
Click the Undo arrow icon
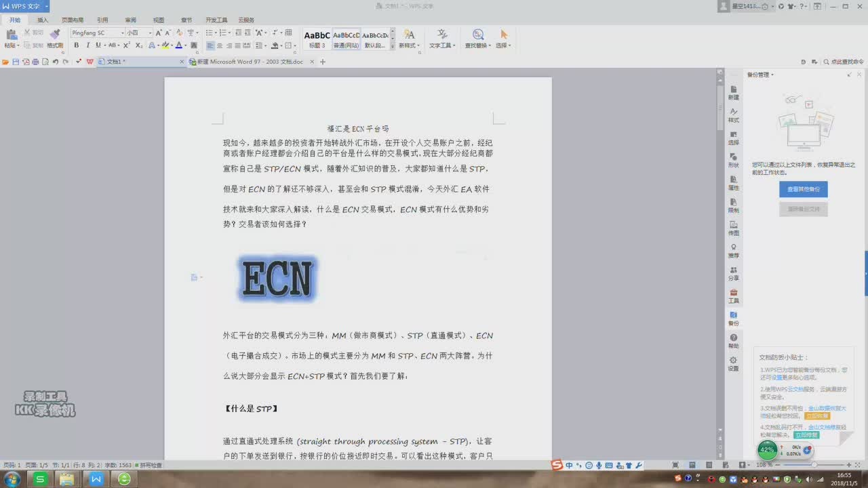(56, 62)
